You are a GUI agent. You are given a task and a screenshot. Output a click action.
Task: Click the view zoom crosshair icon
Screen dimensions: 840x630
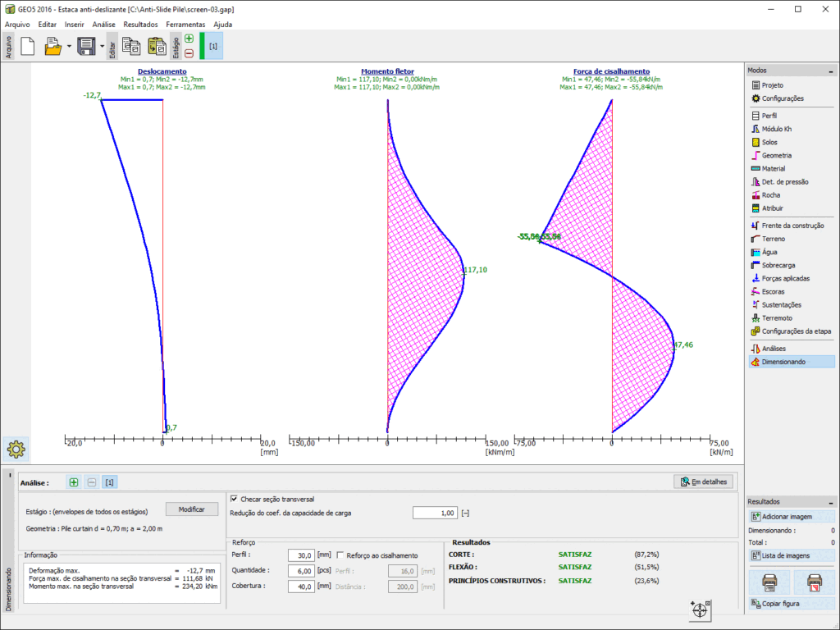click(x=701, y=609)
